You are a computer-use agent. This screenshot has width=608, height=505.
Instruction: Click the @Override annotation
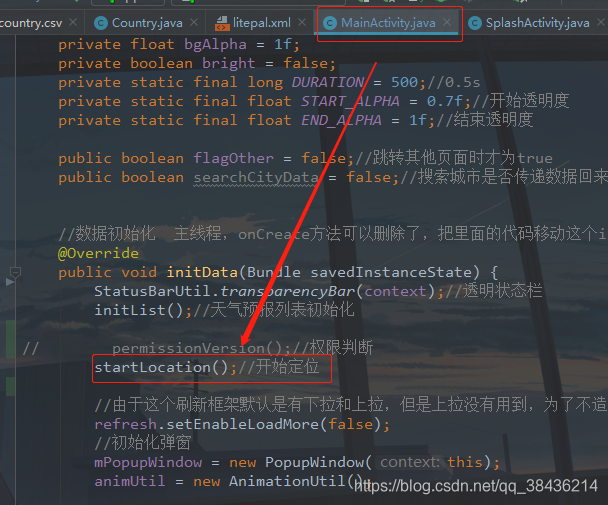coord(98,253)
